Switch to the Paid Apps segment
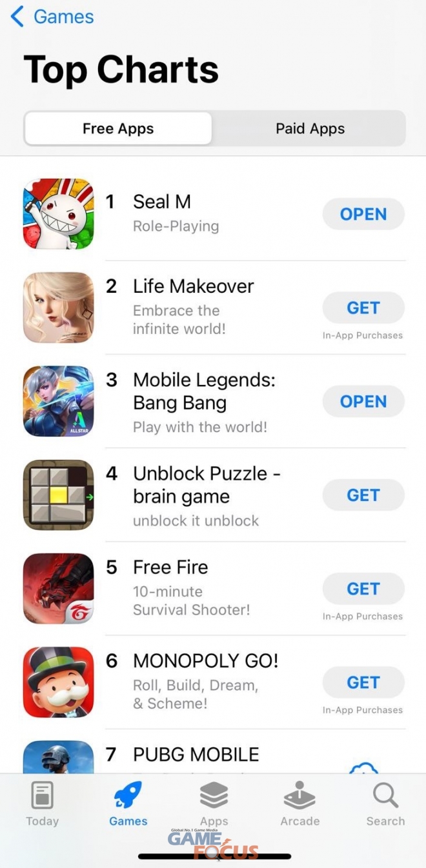The width and height of the screenshot is (426, 868). [x=310, y=128]
